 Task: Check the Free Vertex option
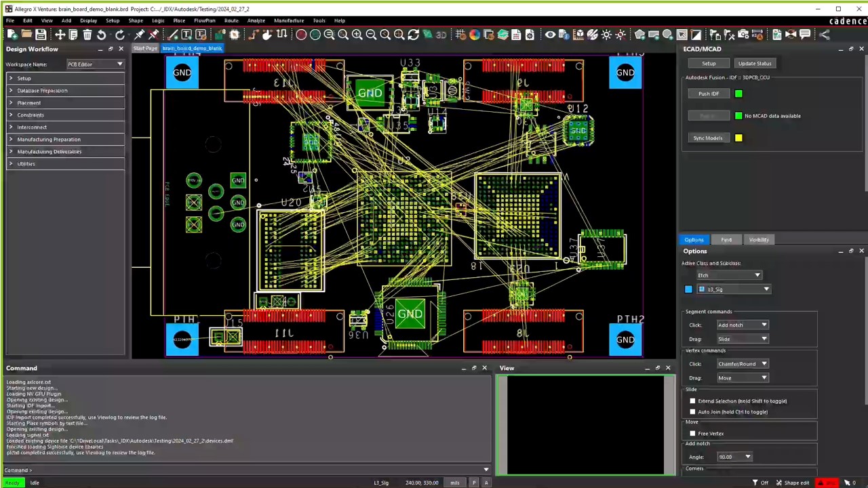tap(692, 433)
